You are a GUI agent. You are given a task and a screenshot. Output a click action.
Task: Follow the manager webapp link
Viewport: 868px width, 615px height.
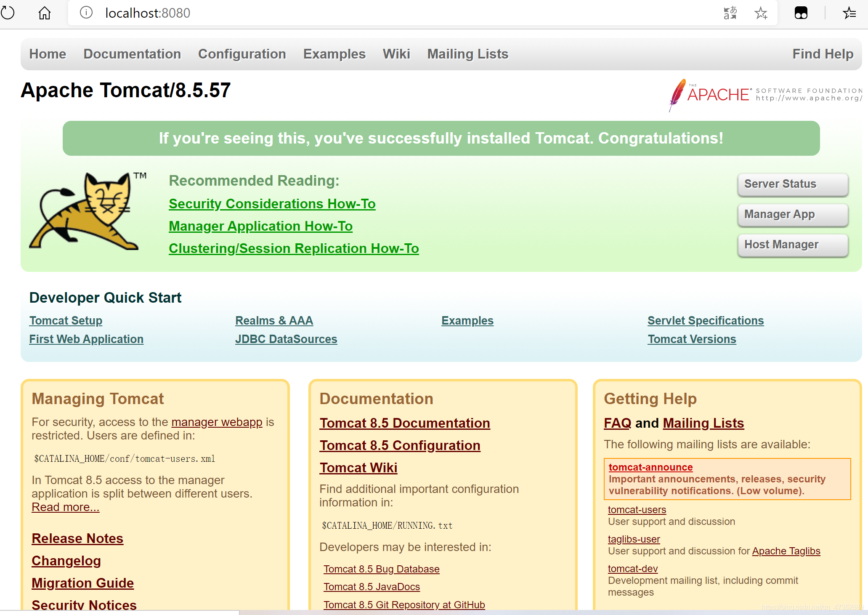(x=217, y=422)
